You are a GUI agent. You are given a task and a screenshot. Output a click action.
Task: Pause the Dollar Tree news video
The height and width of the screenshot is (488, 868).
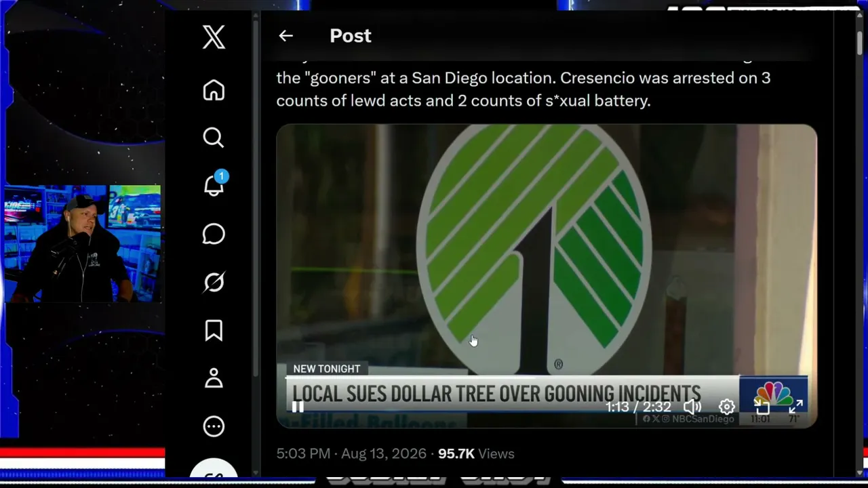(x=298, y=407)
